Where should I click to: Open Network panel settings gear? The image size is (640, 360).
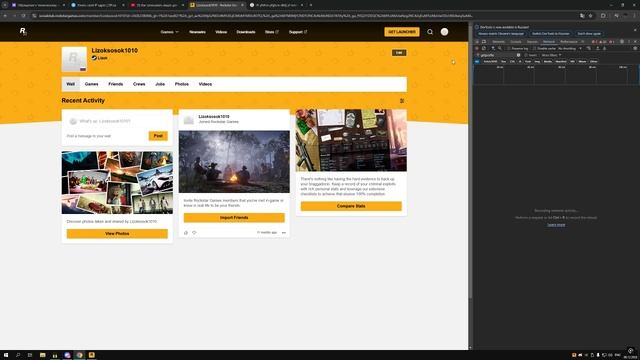635,49
